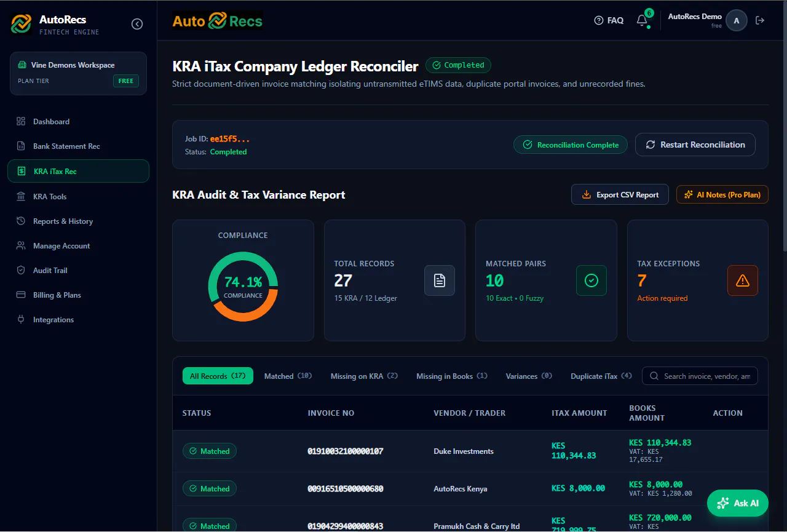Show the All Records tab

218,376
